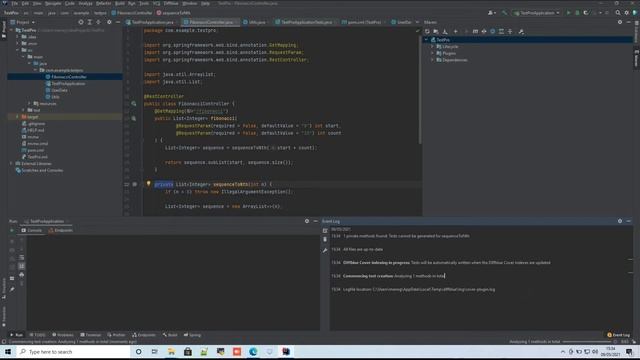Open Profiler tool window button

point(116,335)
